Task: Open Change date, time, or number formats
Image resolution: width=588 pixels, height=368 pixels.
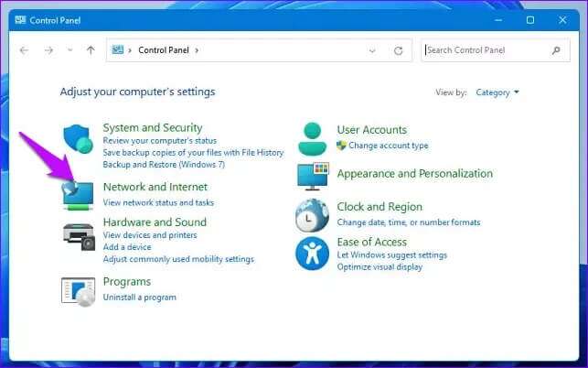Action: click(x=409, y=222)
